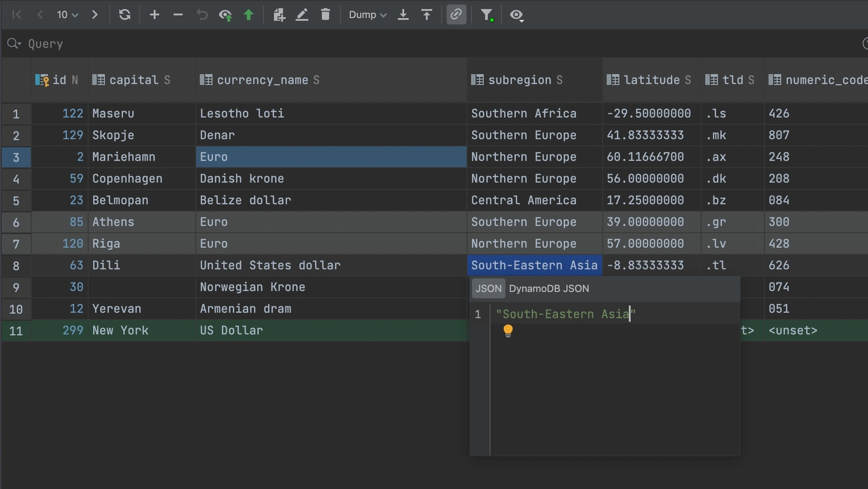Click numeric code 248 cell
The height and width of the screenshot is (489, 868).
[x=816, y=157]
